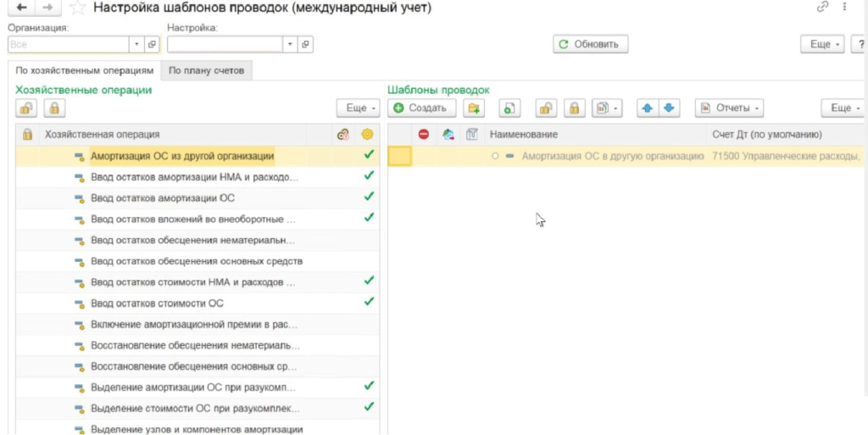868x435 pixels.
Task: Select По хозяйственным операциям tab
Action: click(x=84, y=70)
